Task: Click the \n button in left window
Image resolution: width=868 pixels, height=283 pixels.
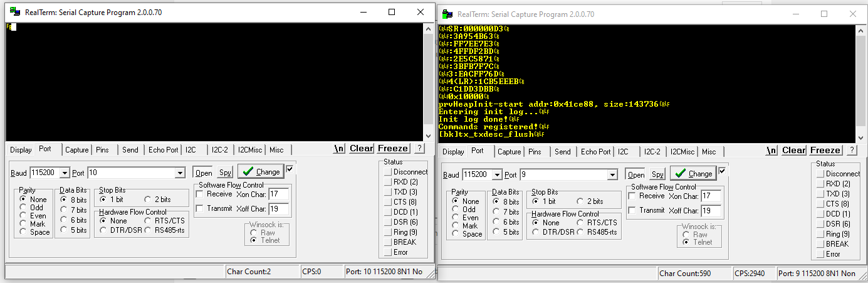Action: click(339, 149)
